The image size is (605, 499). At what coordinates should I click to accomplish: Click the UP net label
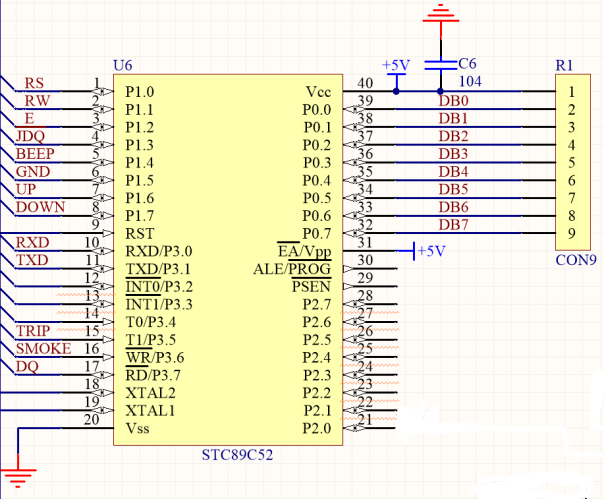tap(26, 189)
